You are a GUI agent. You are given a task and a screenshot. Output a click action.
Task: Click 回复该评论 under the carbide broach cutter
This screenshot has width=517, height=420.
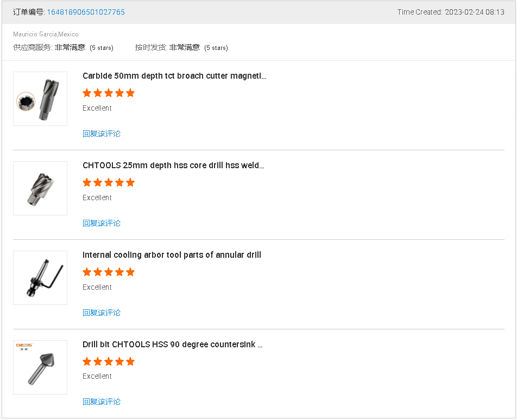click(x=102, y=133)
